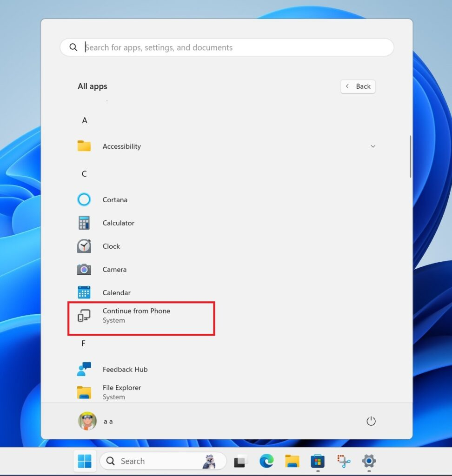Launch Feedback Hub
452x476 pixels.
[124, 369]
